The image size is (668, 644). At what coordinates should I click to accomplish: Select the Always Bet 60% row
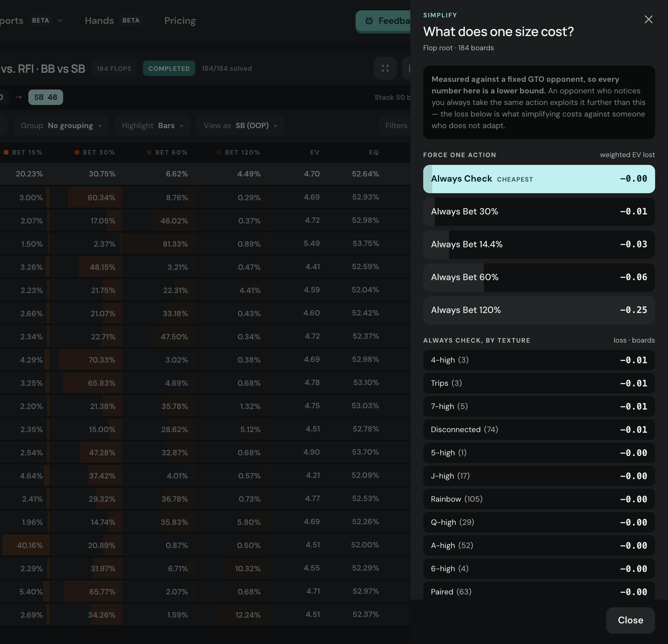539,277
